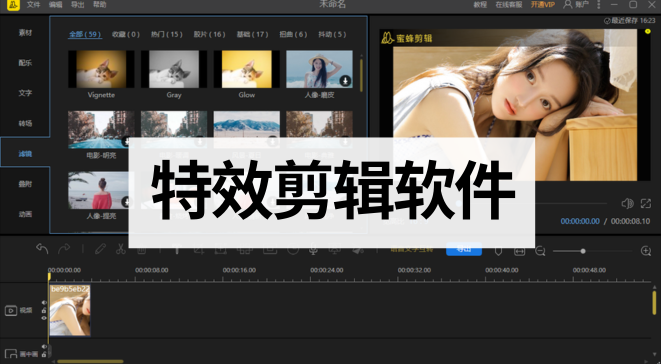
Task: Show 扭曲(6) filter category
Action: pyautogui.click(x=293, y=34)
